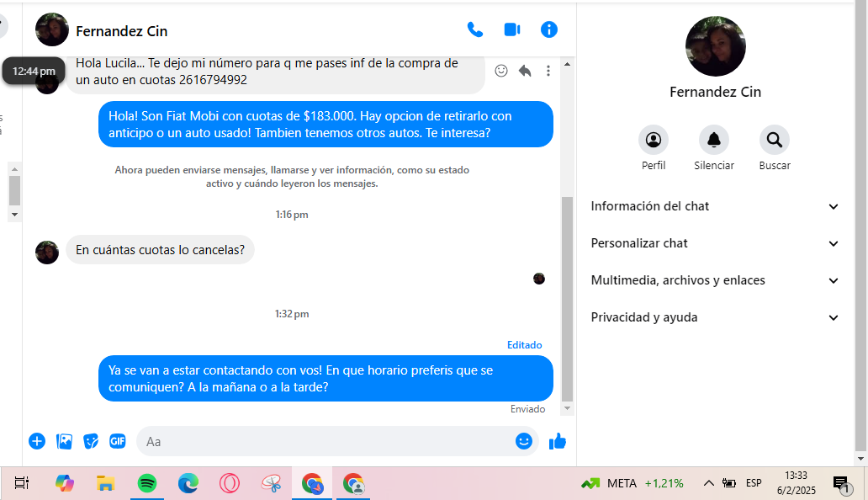This screenshot has height=500, width=868.
Task: Choose a sticker to send
Action: 91,441
